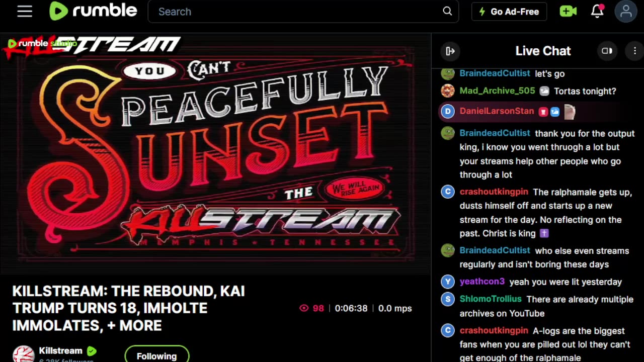Viewport: 644px width, 362px height.
Task: Open the user profile avatar menu
Action: click(x=626, y=12)
